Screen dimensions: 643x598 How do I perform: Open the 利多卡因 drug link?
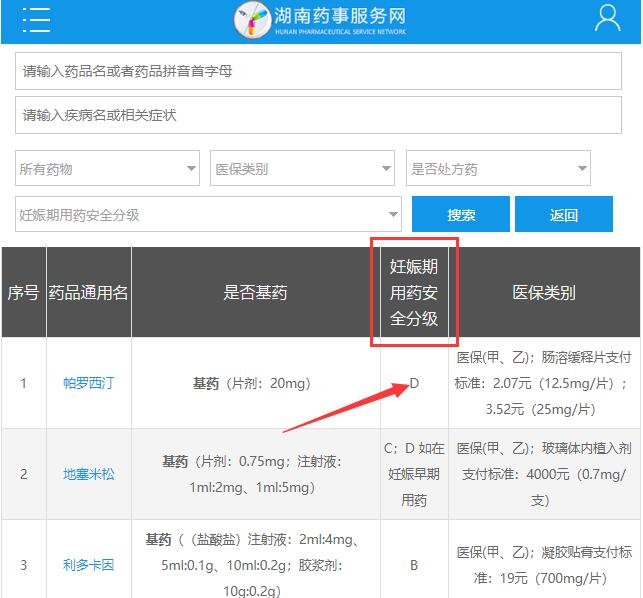89,564
